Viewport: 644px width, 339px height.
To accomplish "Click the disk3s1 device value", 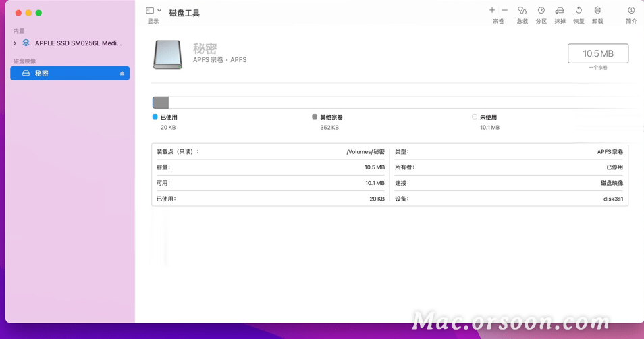I will (613, 199).
